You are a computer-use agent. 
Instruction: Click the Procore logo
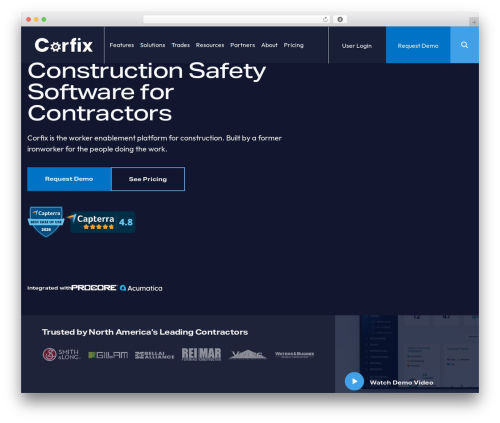coord(94,288)
